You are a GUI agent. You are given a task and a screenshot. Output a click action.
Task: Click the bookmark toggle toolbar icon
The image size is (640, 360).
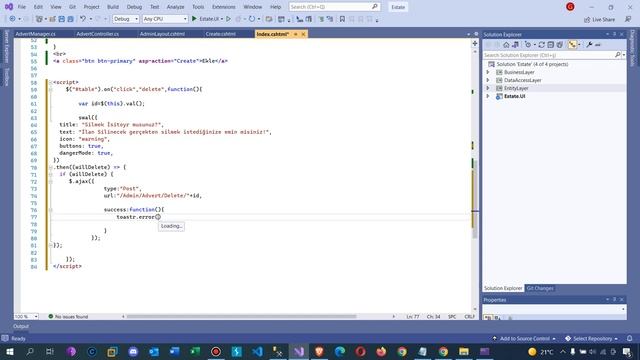coord(342,19)
